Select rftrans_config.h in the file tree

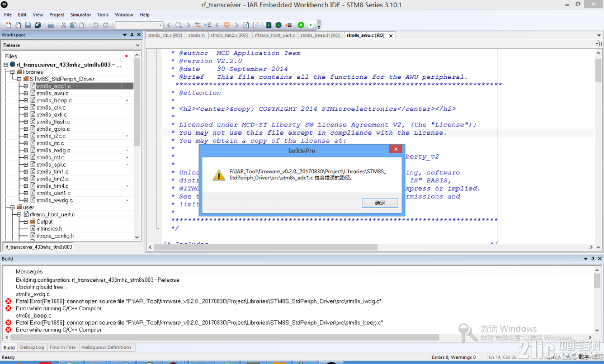coord(55,236)
